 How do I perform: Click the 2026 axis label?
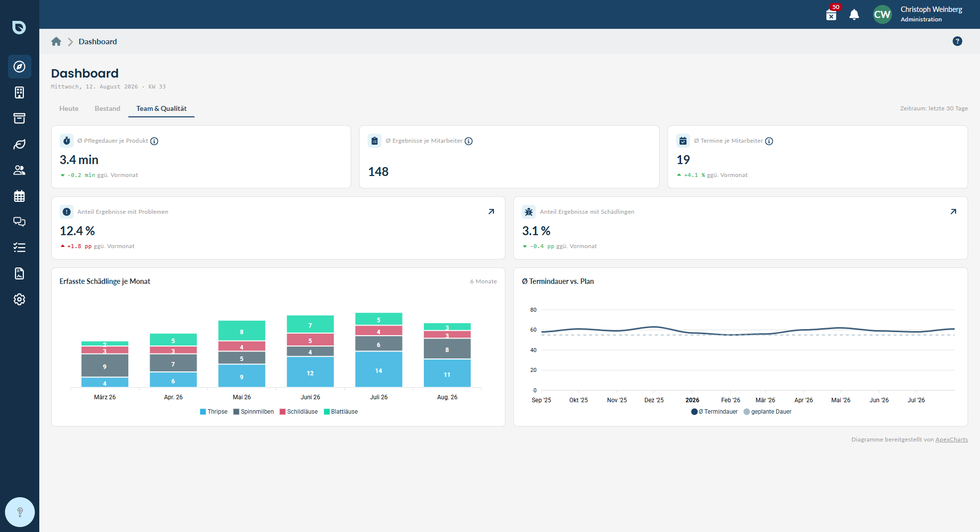point(692,400)
